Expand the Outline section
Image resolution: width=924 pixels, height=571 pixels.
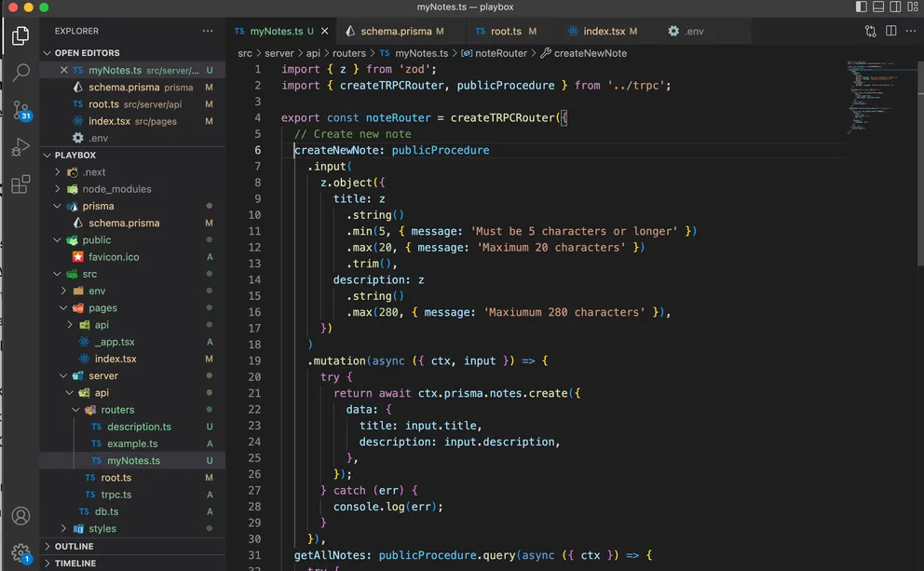pyautogui.click(x=132, y=546)
